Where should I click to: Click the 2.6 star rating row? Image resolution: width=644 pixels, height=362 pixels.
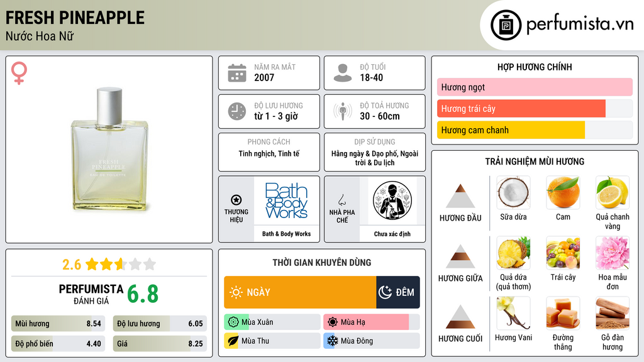pos(109,265)
